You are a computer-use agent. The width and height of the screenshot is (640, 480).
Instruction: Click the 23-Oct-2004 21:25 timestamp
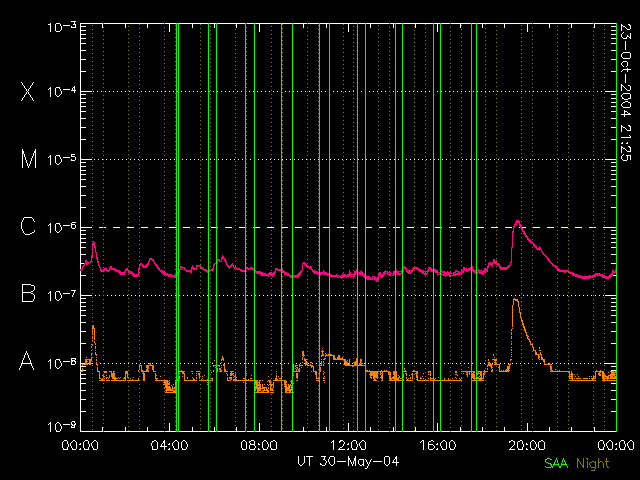[x=625, y=93]
